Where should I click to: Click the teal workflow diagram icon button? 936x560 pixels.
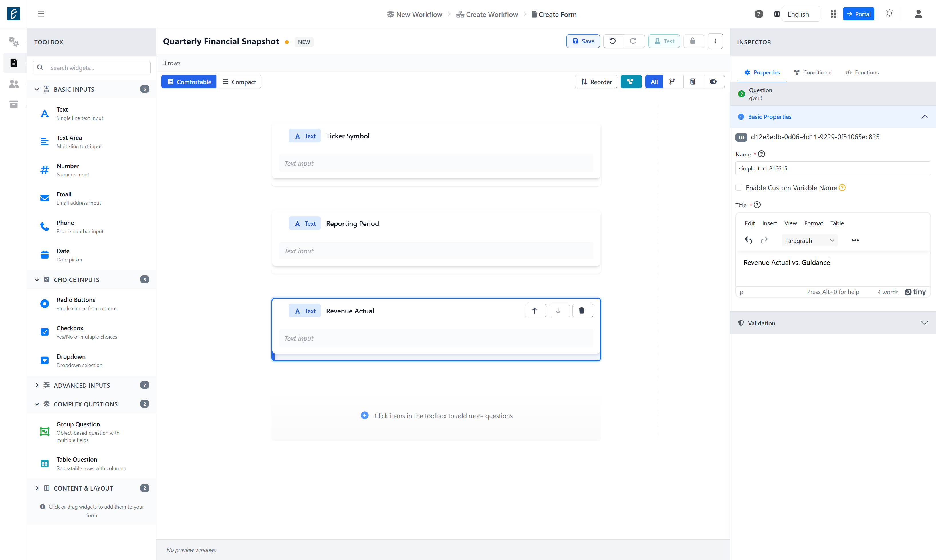coord(631,82)
